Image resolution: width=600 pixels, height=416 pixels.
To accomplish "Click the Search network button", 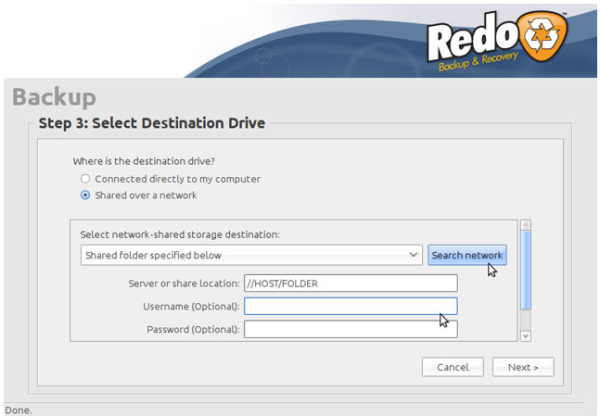I will [467, 255].
